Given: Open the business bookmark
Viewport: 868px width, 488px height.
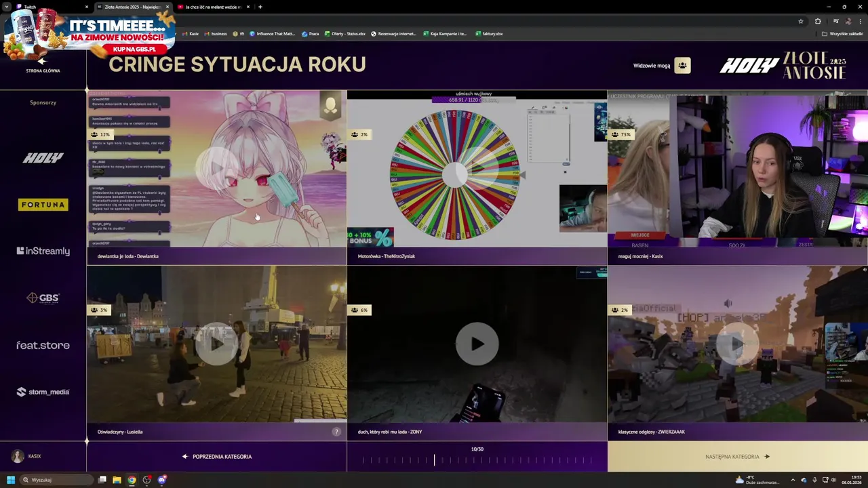Looking at the screenshot, I should point(216,33).
